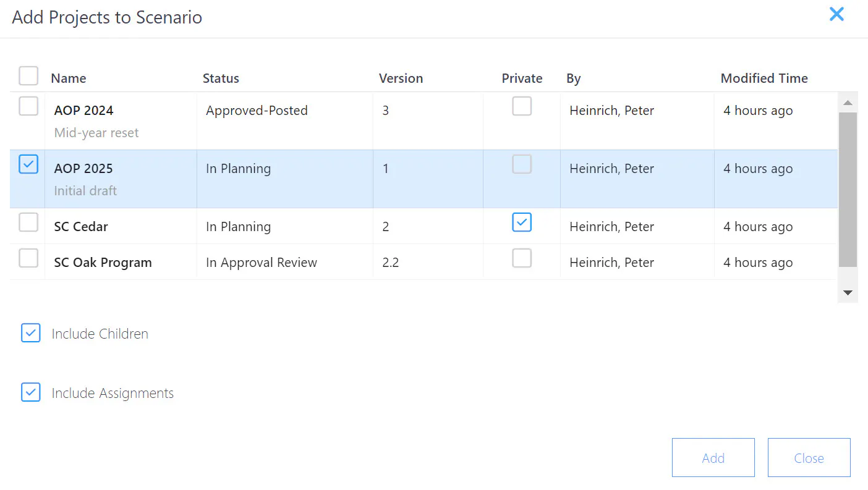Select the AOP 2024 row checkbox
The width and height of the screenshot is (868, 490).
[x=28, y=106]
